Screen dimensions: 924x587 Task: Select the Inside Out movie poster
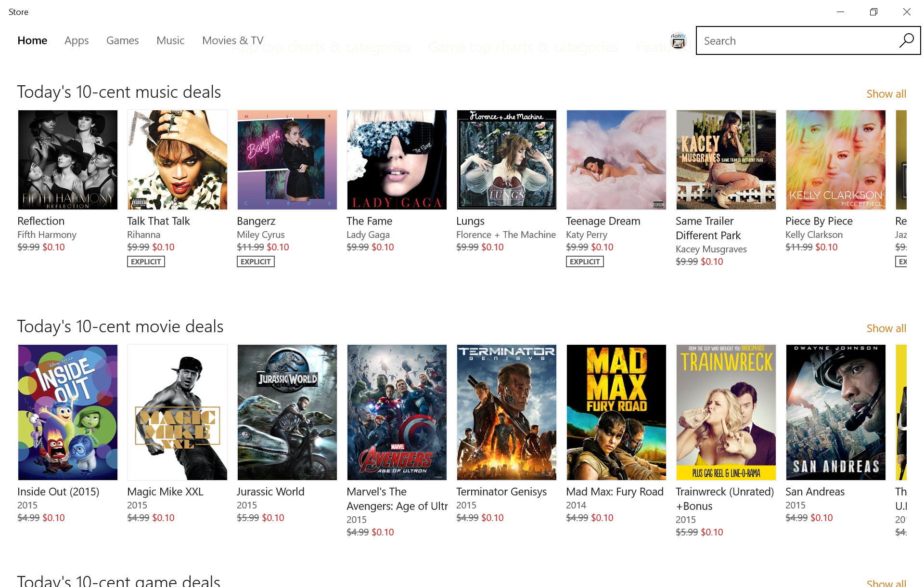click(x=68, y=412)
